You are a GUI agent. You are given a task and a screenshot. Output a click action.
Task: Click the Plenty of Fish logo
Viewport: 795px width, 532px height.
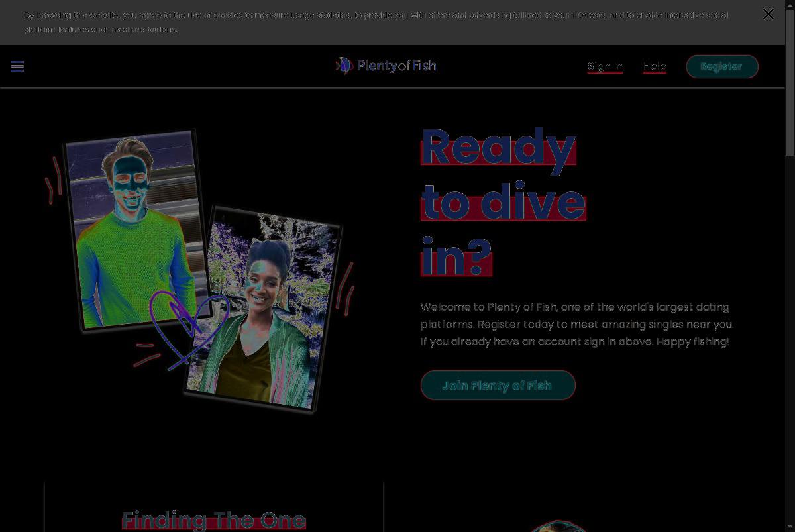click(x=386, y=66)
